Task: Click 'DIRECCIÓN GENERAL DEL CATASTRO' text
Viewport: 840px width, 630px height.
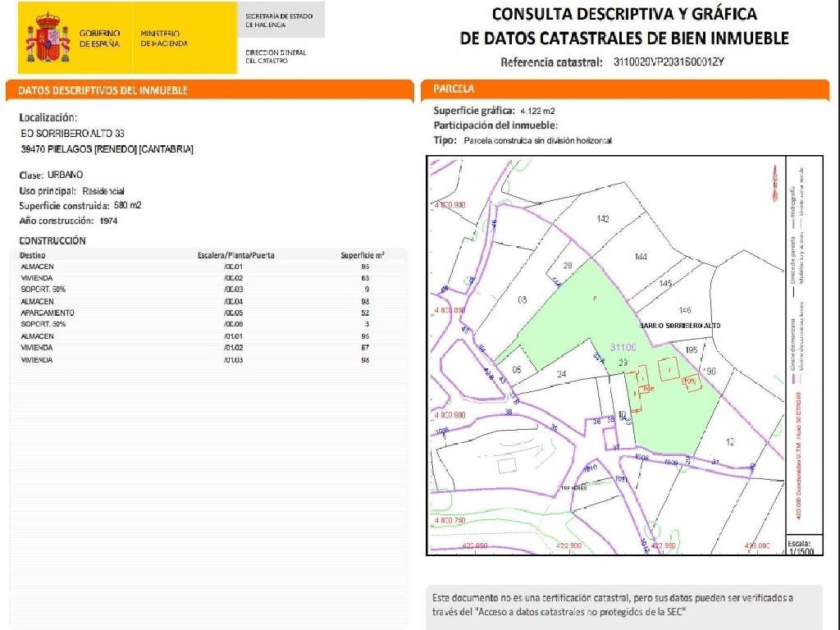Action: point(276,57)
